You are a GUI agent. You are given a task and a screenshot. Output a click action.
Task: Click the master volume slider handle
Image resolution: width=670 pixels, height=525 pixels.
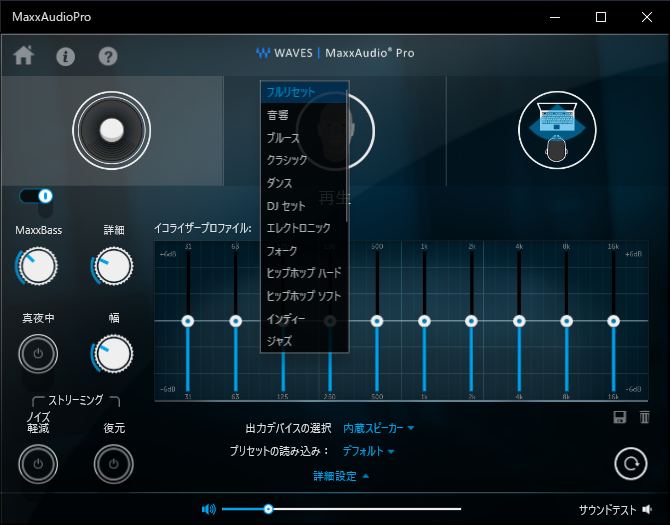pos(268,509)
